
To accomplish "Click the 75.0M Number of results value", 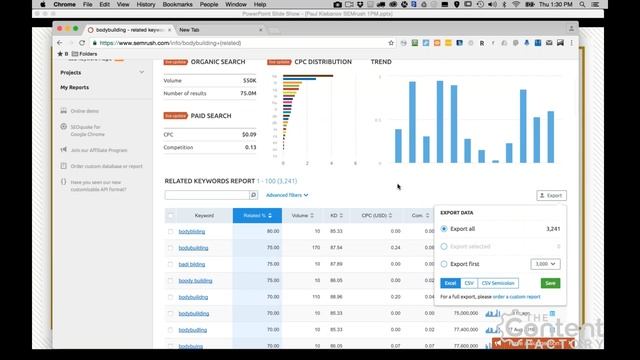I will point(248,93).
